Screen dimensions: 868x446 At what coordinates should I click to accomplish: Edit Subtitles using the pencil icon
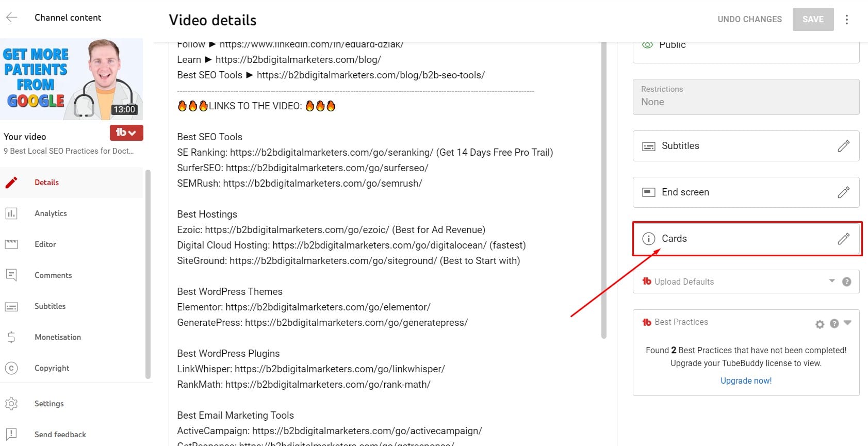[x=844, y=146]
